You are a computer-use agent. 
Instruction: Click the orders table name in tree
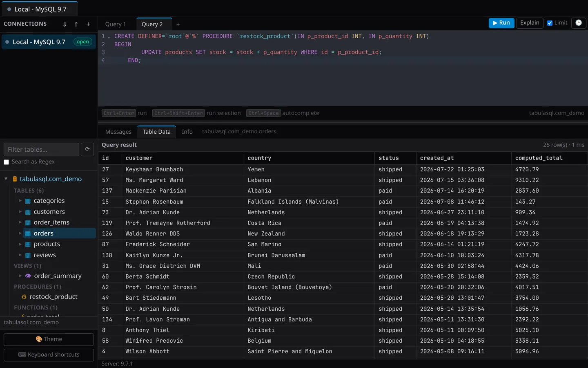point(44,233)
